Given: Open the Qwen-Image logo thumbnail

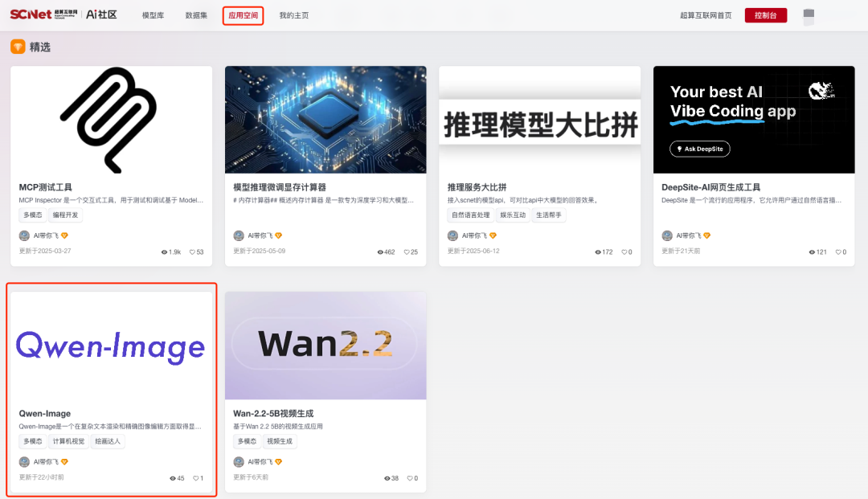Looking at the screenshot, I should [x=111, y=346].
